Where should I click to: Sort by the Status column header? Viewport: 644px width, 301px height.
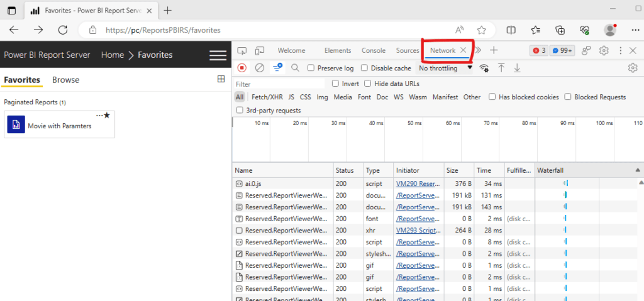[348, 170]
